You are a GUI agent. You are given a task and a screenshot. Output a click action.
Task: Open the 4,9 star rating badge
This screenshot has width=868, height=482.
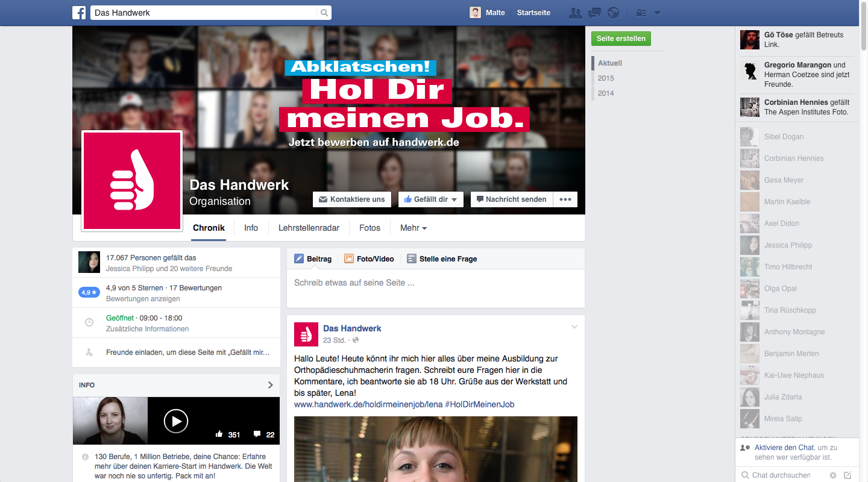(89, 292)
